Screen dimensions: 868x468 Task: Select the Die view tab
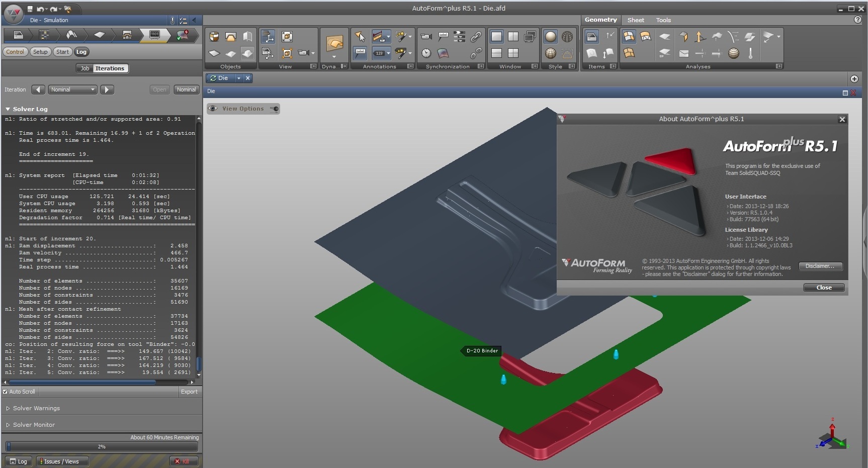coord(220,78)
